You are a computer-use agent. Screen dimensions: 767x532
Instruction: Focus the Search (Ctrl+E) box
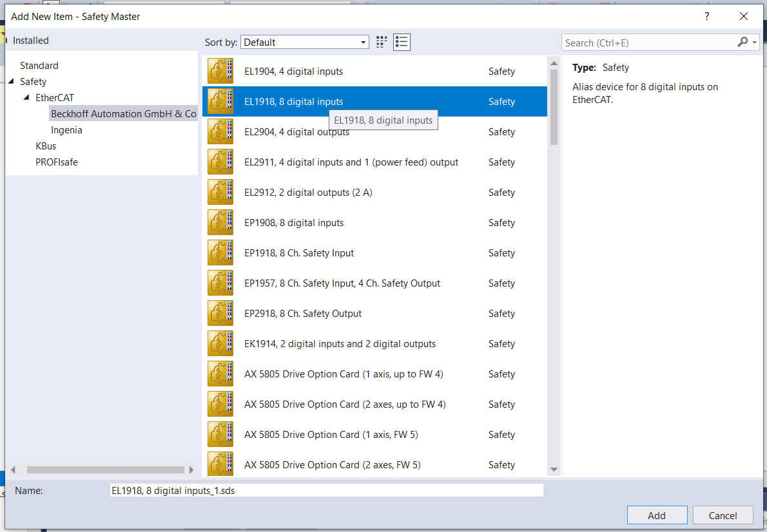648,43
